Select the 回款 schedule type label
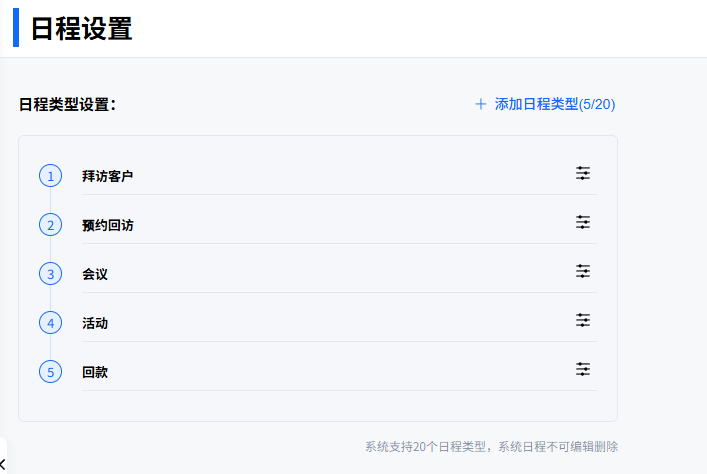The height and width of the screenshot is (474, 707). click(x=95, y=372)
